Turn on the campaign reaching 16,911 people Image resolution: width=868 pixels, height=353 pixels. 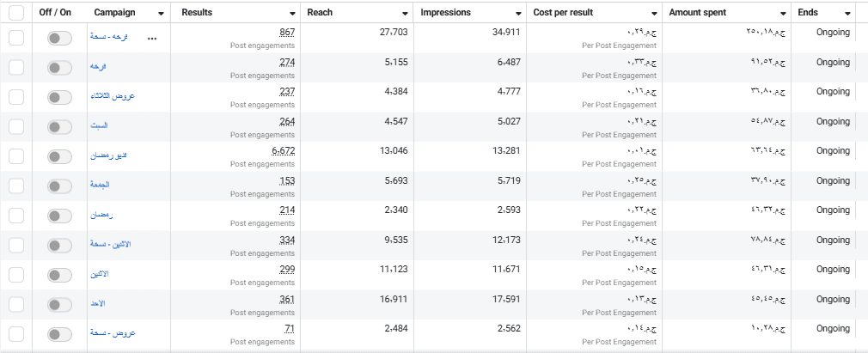click(x=60, y=304)
